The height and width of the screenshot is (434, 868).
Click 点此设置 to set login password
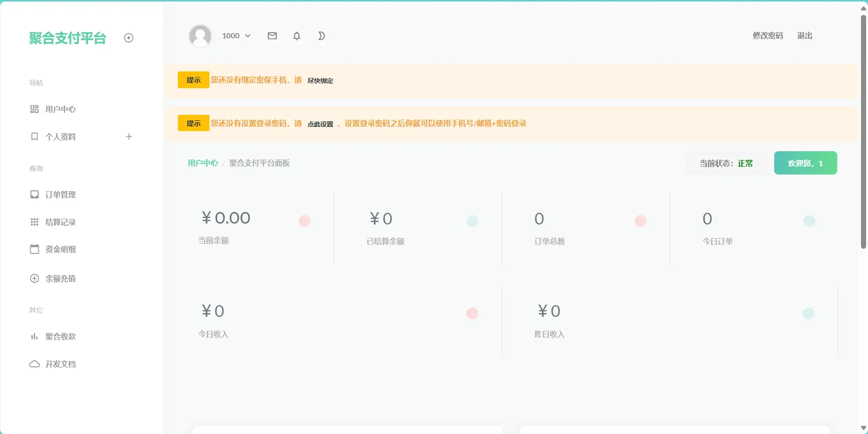tap(320, 123)
